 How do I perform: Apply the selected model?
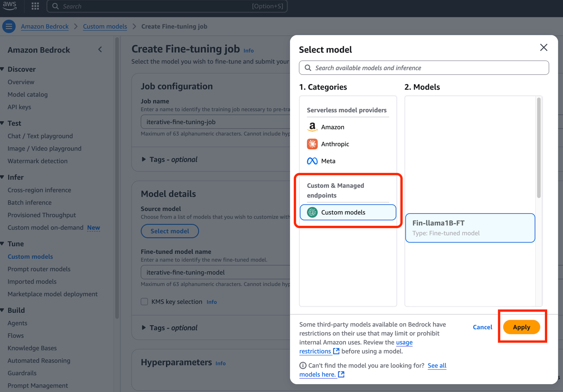(522, 327)
